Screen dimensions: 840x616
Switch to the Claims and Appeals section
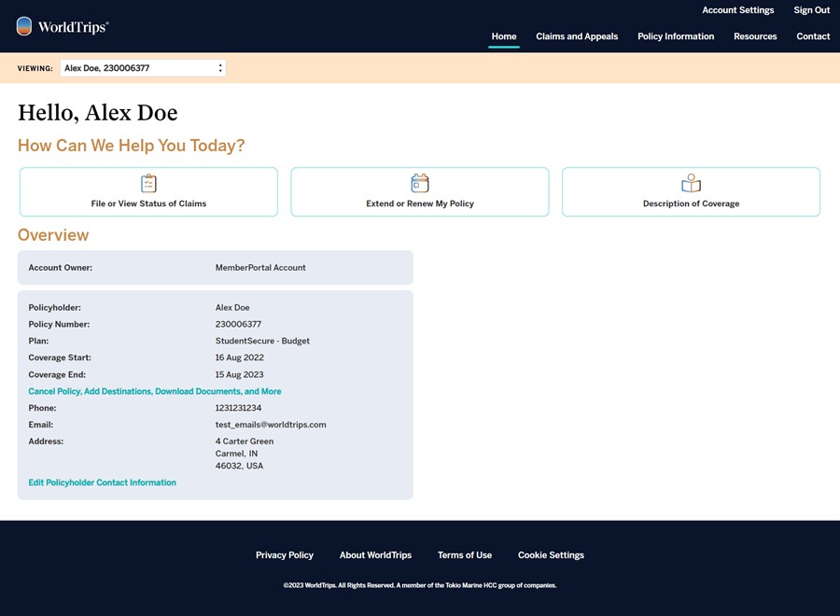(577, 36)
